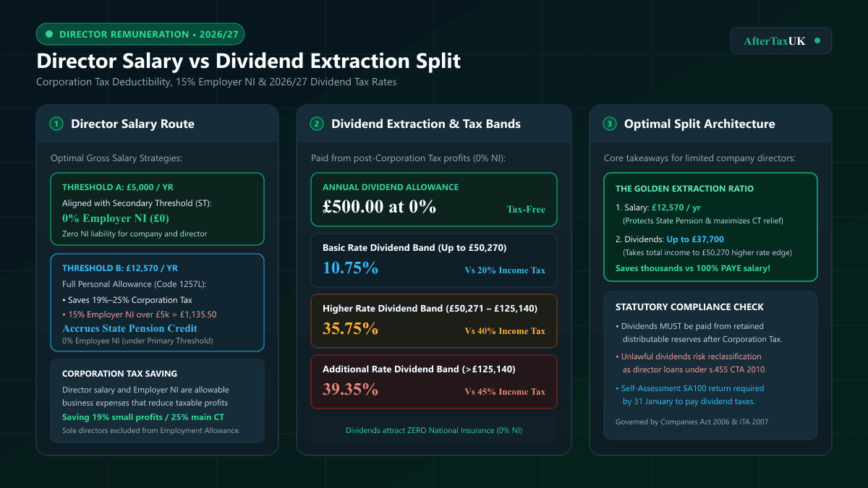Screen dimensions: 868x488
Task: Click the Statutory Compliance Check card
Action: (x=710, y=365)
